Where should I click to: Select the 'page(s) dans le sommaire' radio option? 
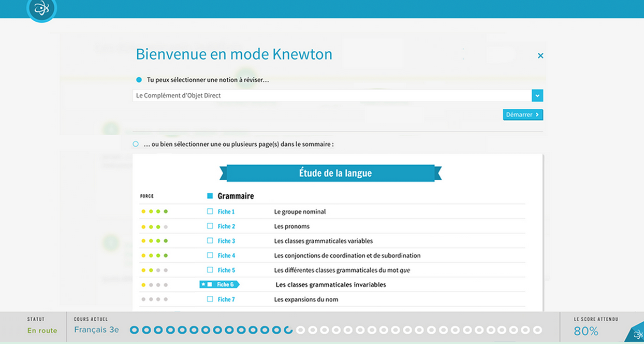pyautogui.click(x=136, y=144)
